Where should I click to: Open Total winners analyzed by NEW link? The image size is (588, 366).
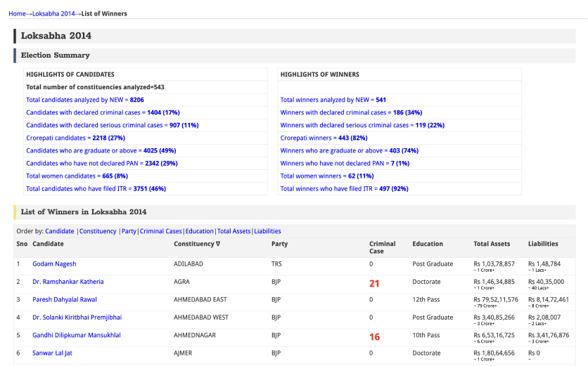click(x=333, y=100)
